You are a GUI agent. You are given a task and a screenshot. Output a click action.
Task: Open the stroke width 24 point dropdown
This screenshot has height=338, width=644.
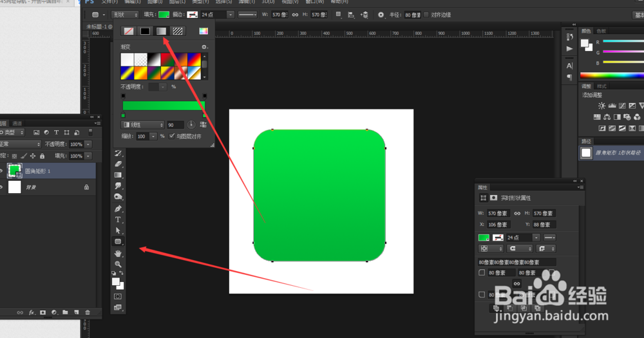[231, 15]
